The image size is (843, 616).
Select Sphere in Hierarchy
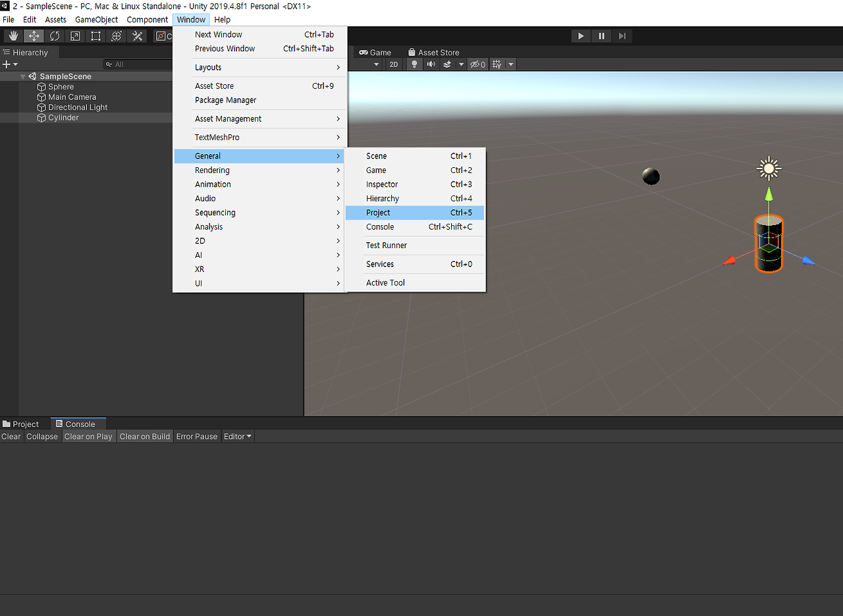pyautogui.click(x=61, y=87)
